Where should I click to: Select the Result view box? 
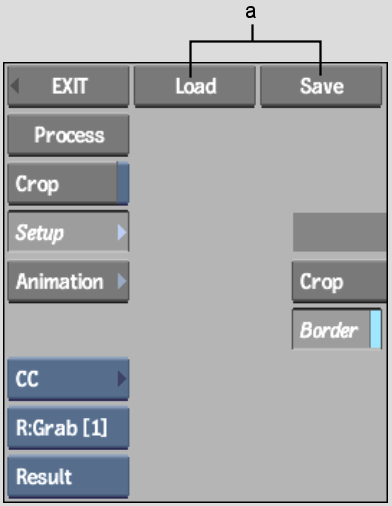[x=68, y=477]
